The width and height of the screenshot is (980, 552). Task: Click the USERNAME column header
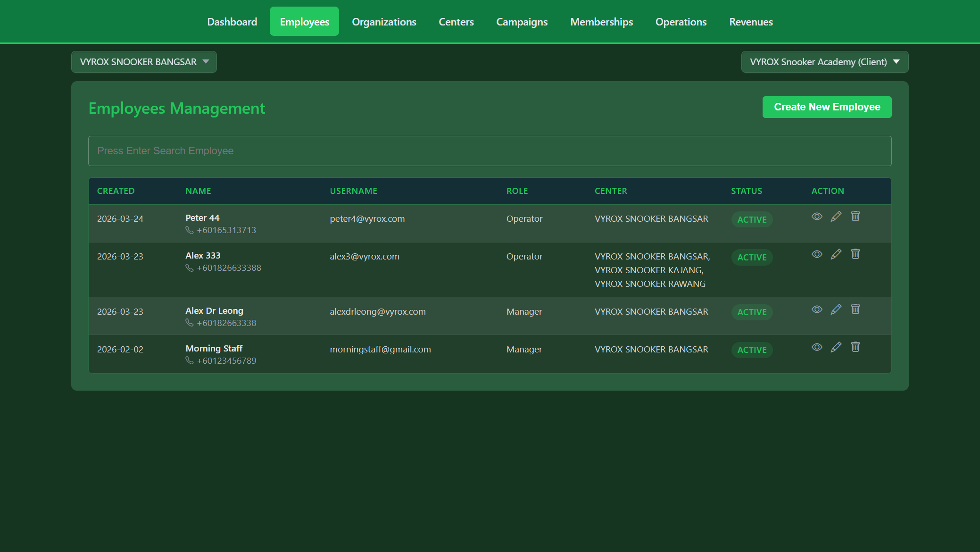click(x=353, y=191)
